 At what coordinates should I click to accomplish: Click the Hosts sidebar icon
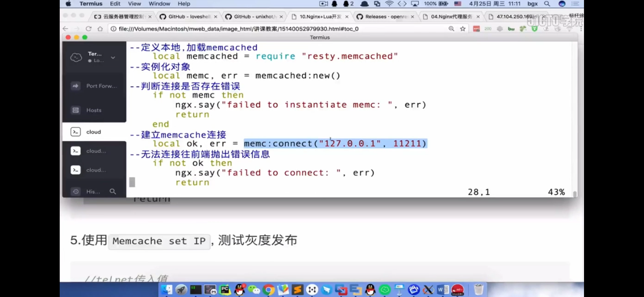[75, 110]
